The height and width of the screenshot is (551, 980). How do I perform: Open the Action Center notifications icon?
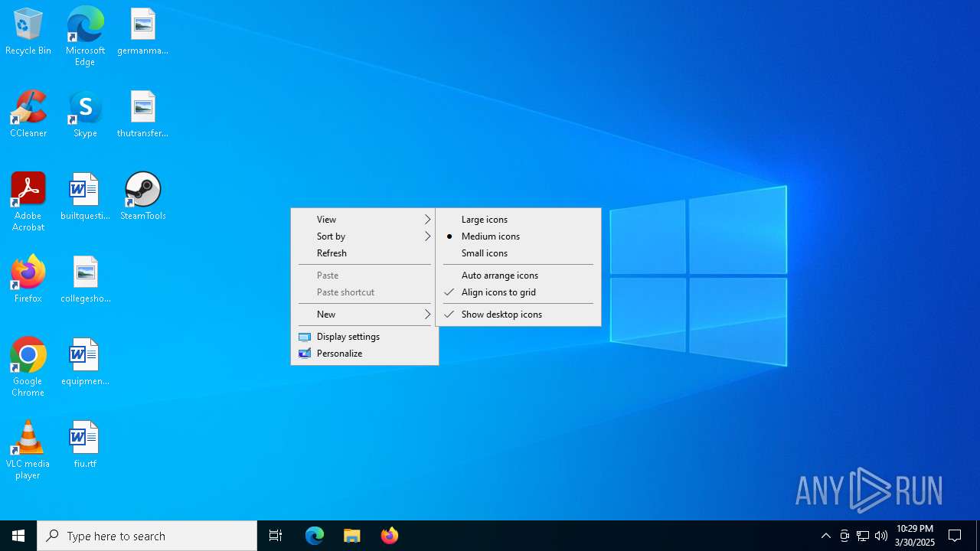(955, 536)
